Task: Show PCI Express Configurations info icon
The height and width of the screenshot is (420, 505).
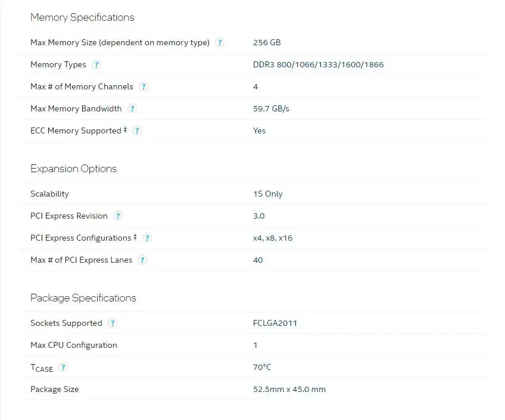Action: point(146,238)
